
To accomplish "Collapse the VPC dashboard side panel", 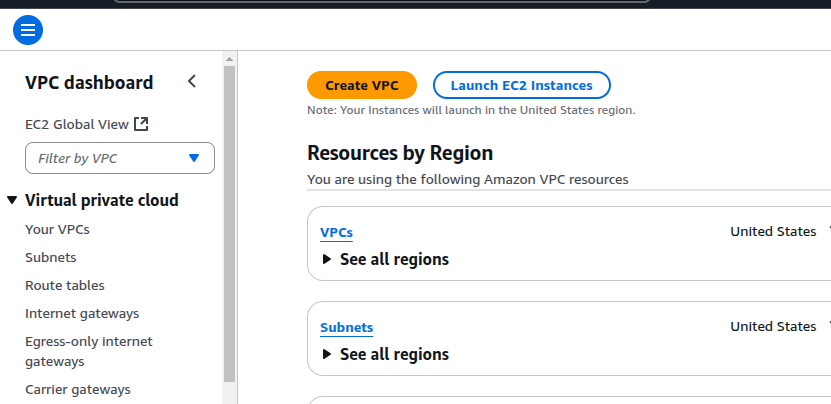I will click(x=192, y=82).
